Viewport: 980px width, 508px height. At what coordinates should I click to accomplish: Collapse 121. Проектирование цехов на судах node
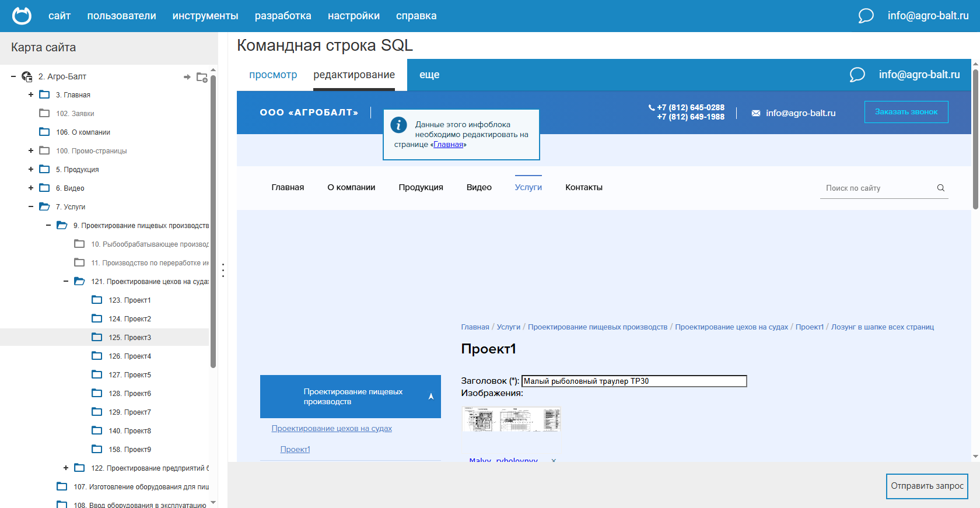[66, 281]
